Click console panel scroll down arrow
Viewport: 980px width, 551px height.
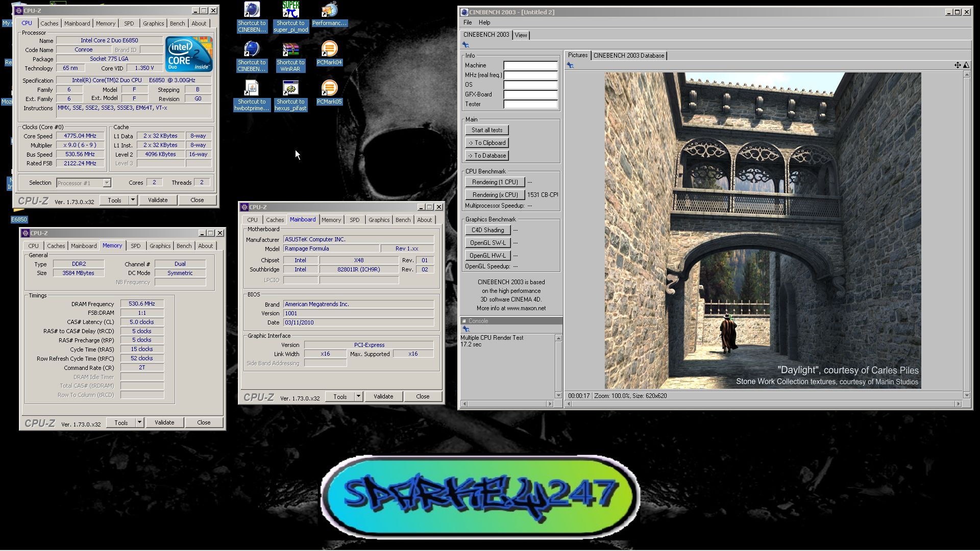click(x=558, y=395)
